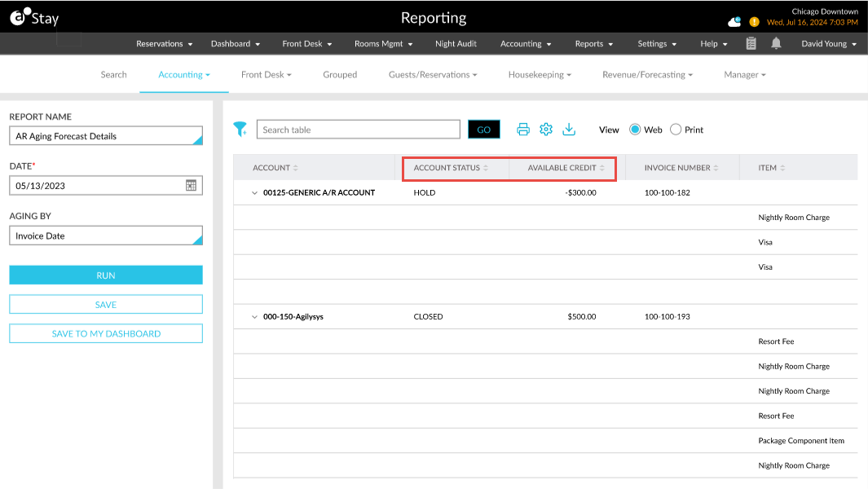Screen dimensions: 868x489
Task: Click the Chicago Downtown property name
Action: click(825, 11)
